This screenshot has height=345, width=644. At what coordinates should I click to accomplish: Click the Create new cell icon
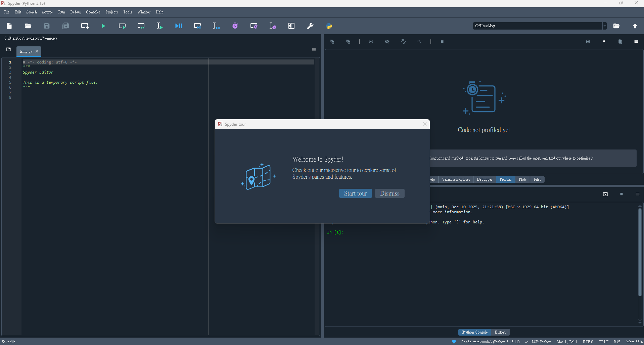pyautogui.click(x=85, y=26)
